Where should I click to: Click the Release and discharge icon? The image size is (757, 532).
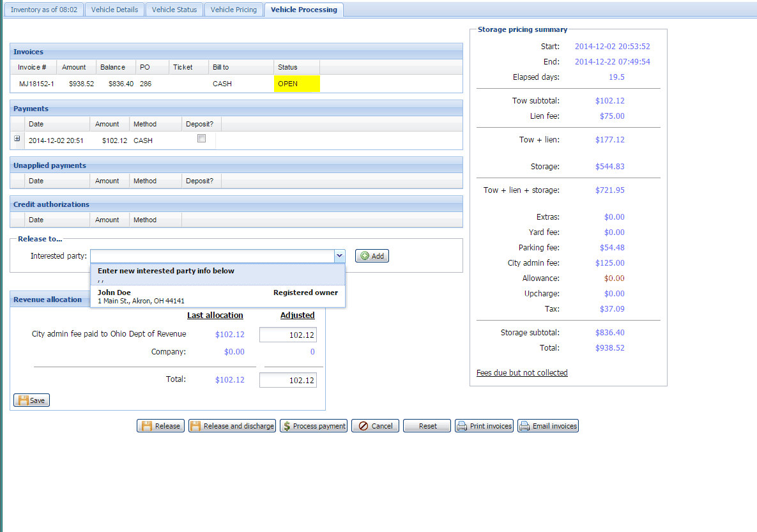pyautogui.click(x=195, y=426)
